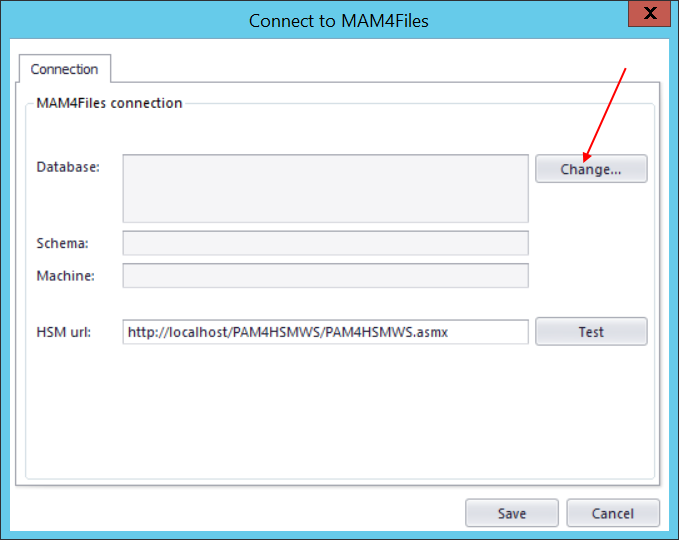
Task: Switch to the Connection tab
Action: 64,69
